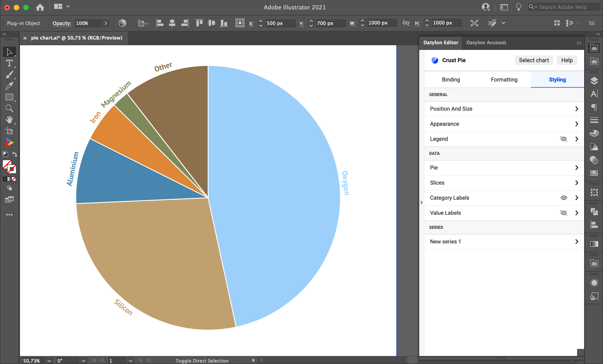The height and width of the screenshot is (364, 603).
Task: Switch to the Styling tab
Action: click(x=557, y=79)
